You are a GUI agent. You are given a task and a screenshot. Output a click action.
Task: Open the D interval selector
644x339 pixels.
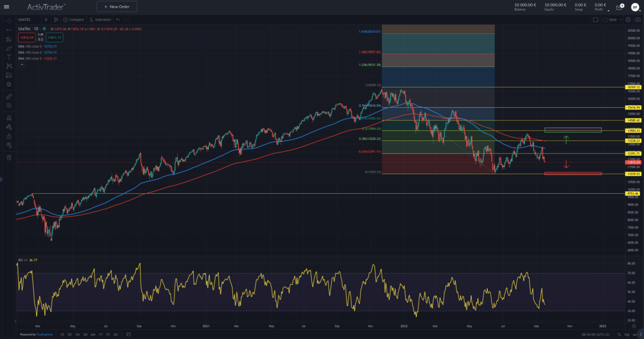tap(46, 20)
